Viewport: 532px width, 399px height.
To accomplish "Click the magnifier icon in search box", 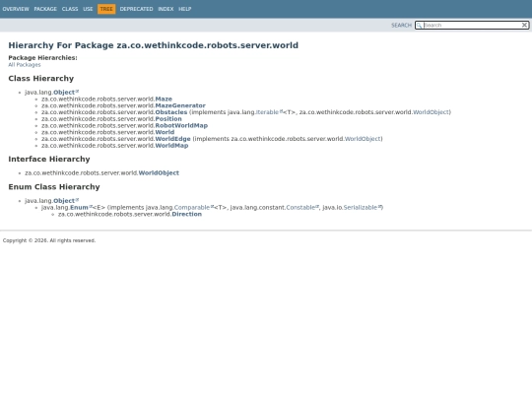I will pos(419,25).
